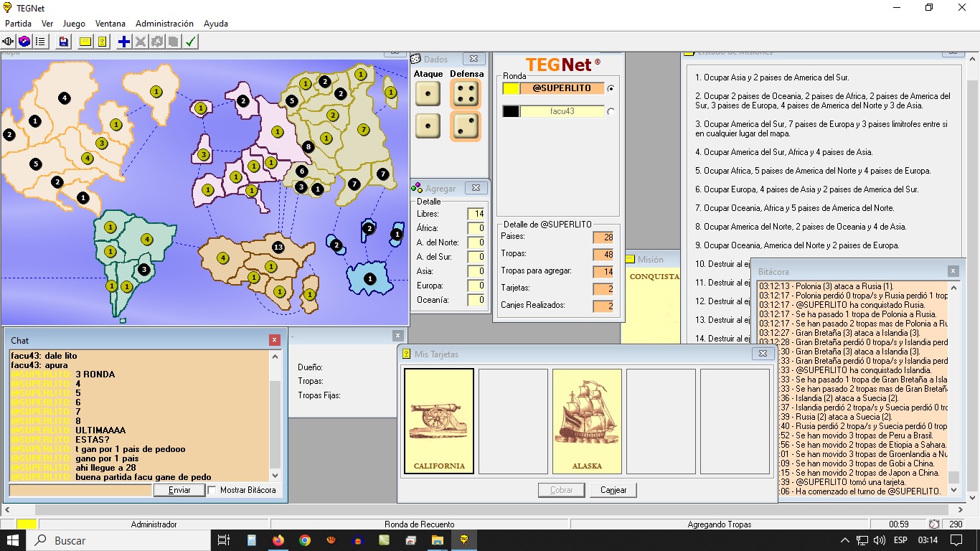Select the radio button beside @SUPERLITO
Image resolution: width=980 pixels, height=551 pixels.
611,88
